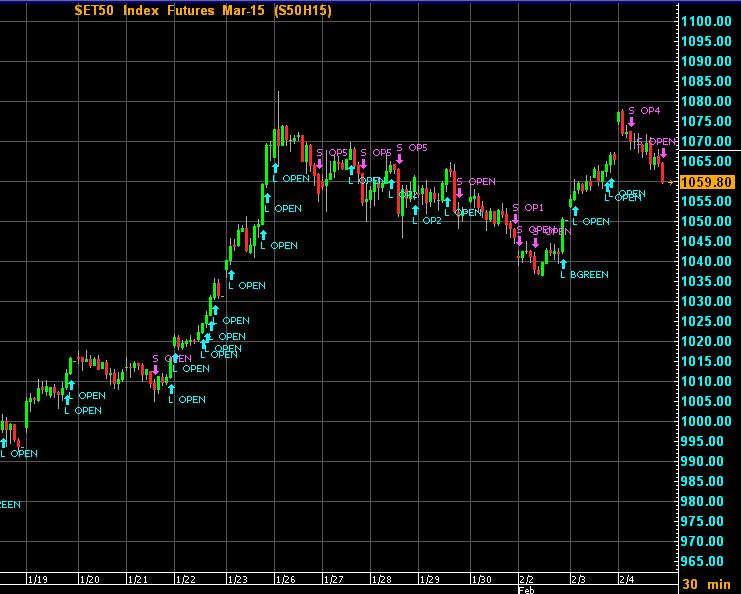
Task: Select the L BGREEN signal text
Action: 584,274
